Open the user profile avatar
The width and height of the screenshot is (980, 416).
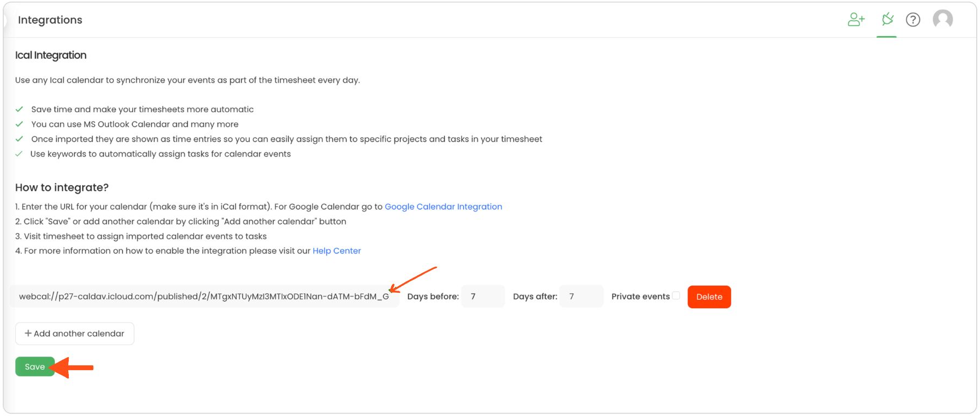[943, 20]
